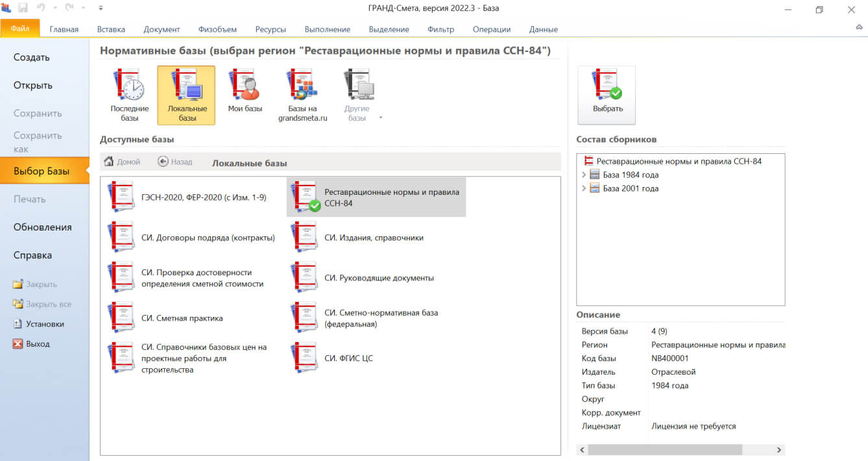Screen dimensions: 868x461
Task: Click the NB400001 base code value
Action: pos(670,358)
